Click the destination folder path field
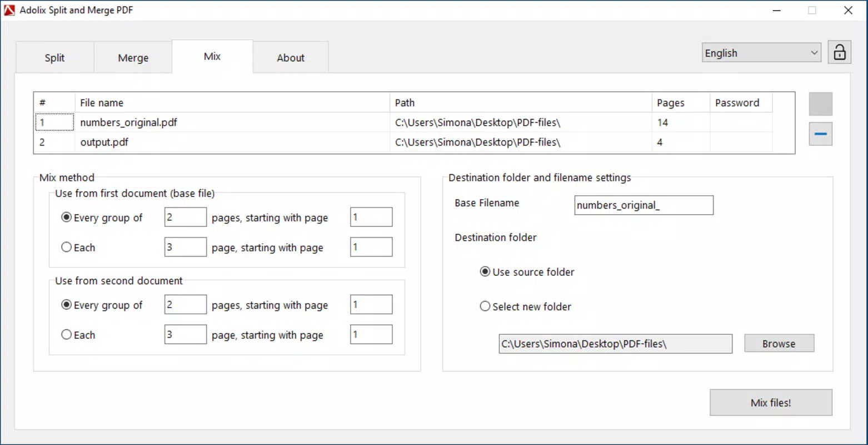 click(x=615, y=344)
